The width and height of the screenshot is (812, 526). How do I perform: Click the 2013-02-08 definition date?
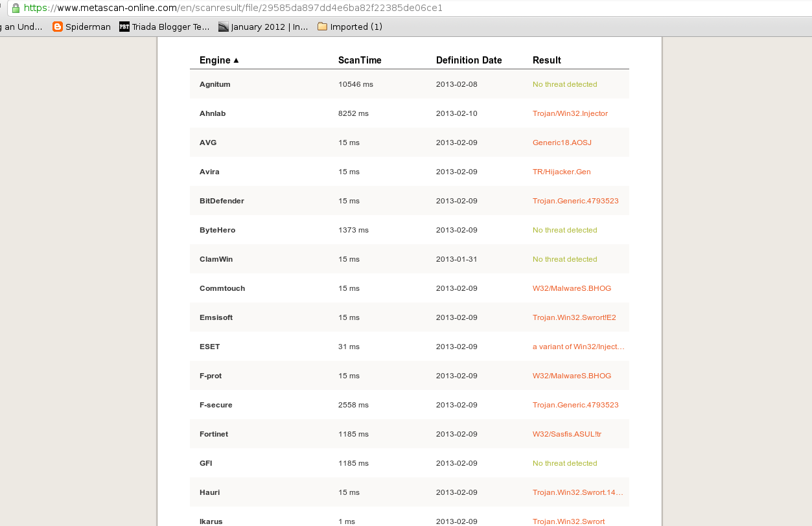[457, 84]
